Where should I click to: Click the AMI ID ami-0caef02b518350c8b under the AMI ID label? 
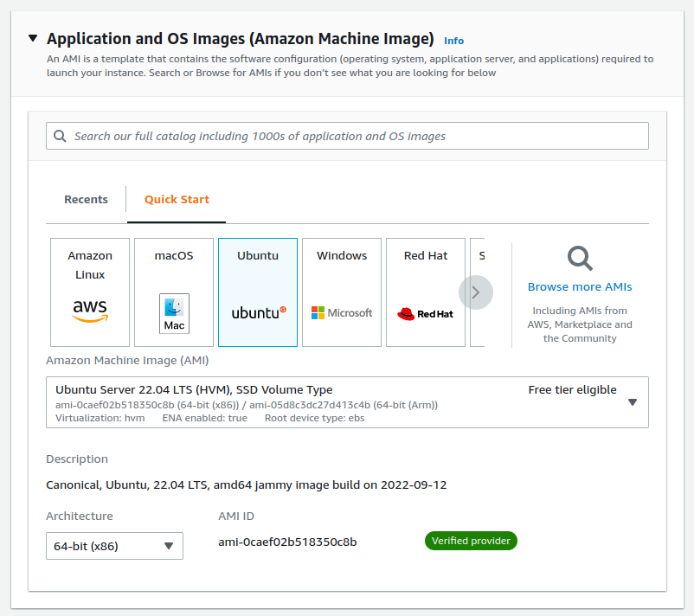pyautogui.click(x=287, y=542)
